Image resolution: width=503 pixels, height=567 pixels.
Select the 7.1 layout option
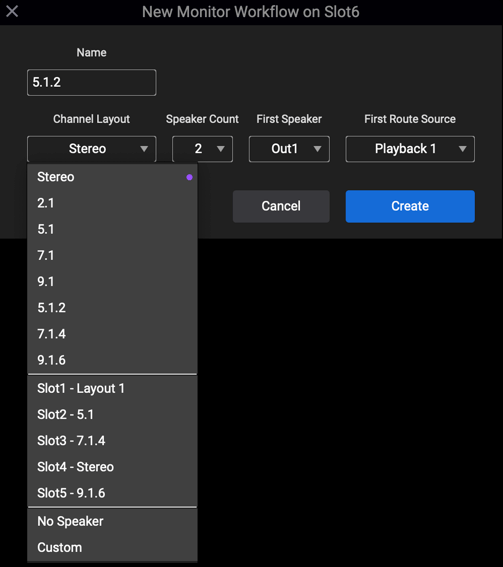click(x=112, y=255)
